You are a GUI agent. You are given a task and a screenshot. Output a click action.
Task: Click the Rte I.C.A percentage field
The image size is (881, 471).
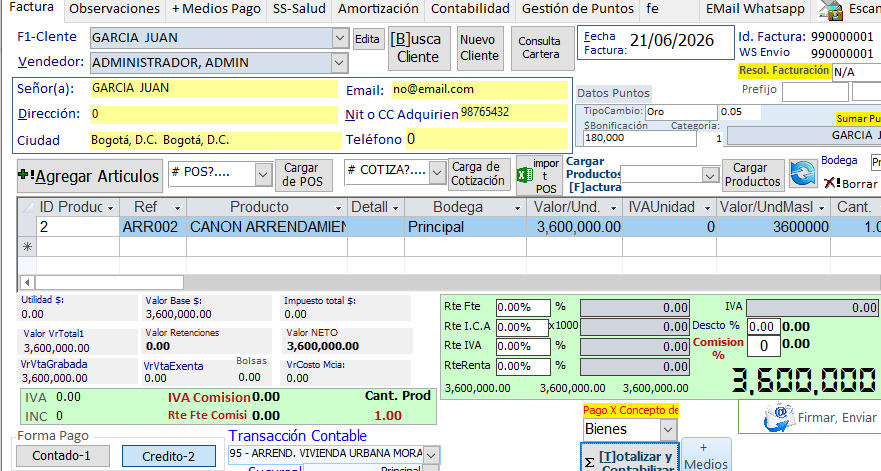[x=522, y=327]
